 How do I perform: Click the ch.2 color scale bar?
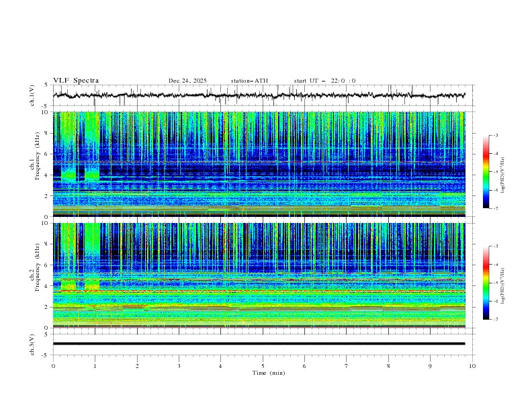[486, 283]
